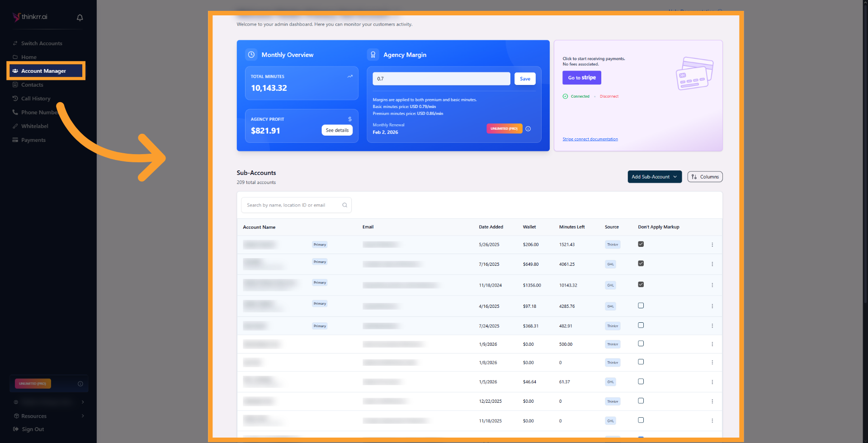Open row menu for 11/18/2025 account
The image size is (868, 443).
click(712, 421)
